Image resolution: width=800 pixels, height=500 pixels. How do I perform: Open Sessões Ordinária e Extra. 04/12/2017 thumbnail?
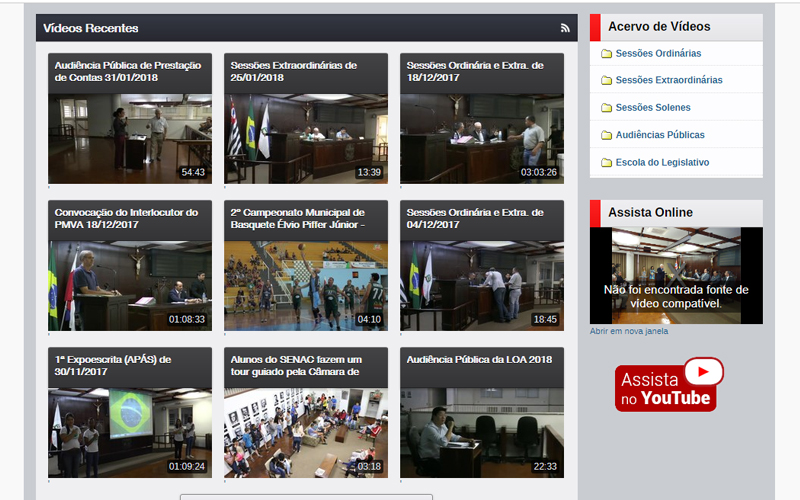tap(482, 286)
